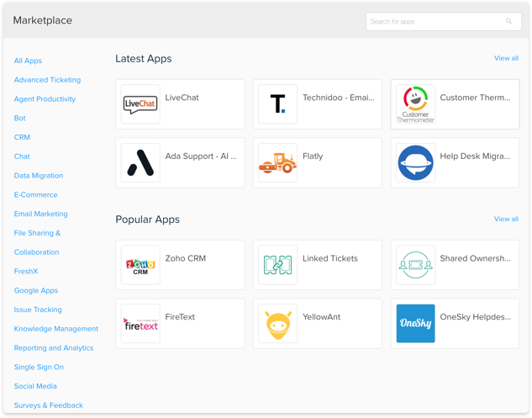Open the LiveChat app icon

140,104
